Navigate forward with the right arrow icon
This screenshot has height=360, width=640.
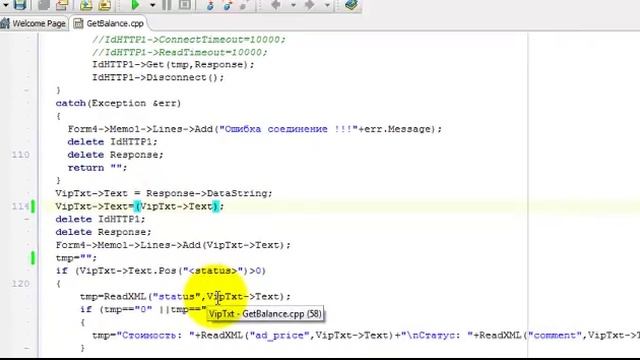310,5
